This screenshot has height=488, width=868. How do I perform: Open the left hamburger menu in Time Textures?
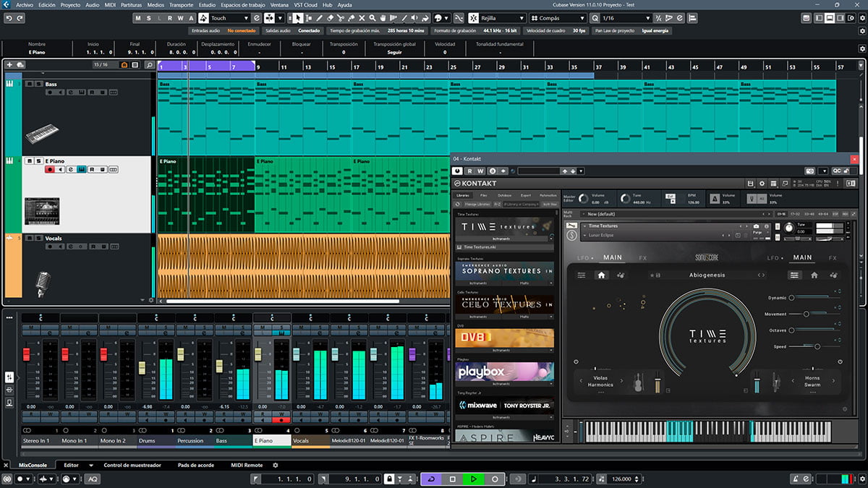pyautogui.click(x=582, y=275)
